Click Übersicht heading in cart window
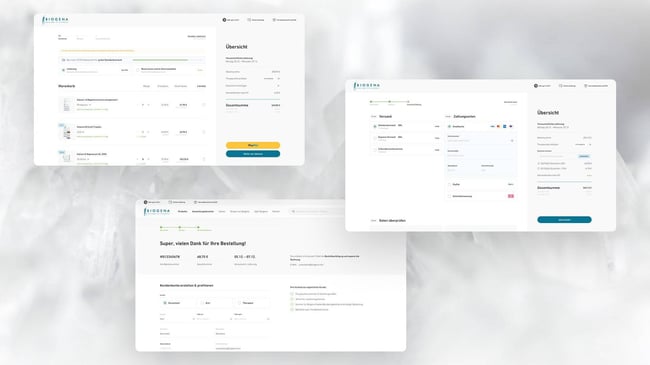The width and height of the screenshot is (650, 365). (237, 47)
